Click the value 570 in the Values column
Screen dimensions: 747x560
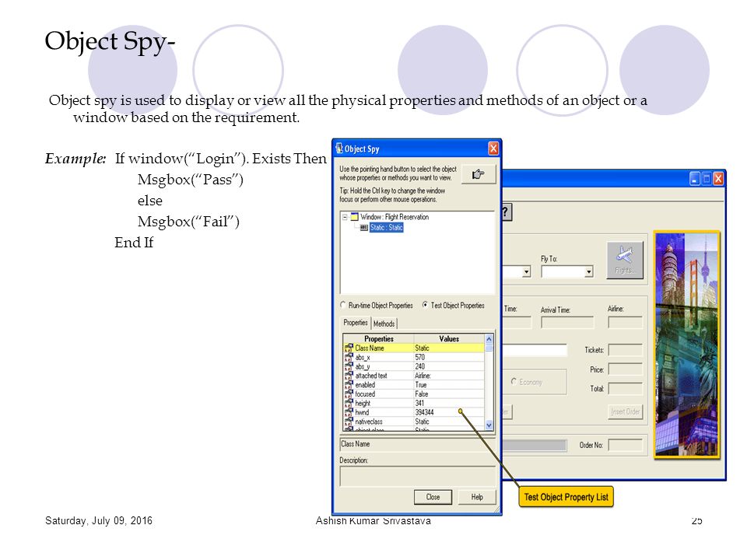click(x=419, y=357)
